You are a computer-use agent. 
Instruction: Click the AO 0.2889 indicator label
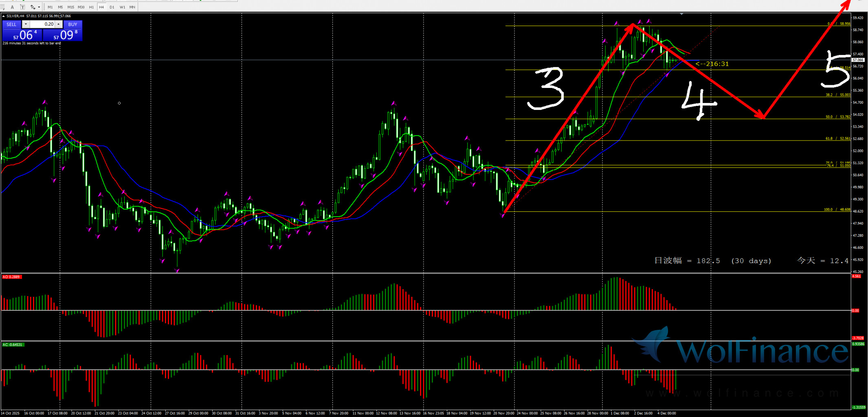tap(11, 277)
